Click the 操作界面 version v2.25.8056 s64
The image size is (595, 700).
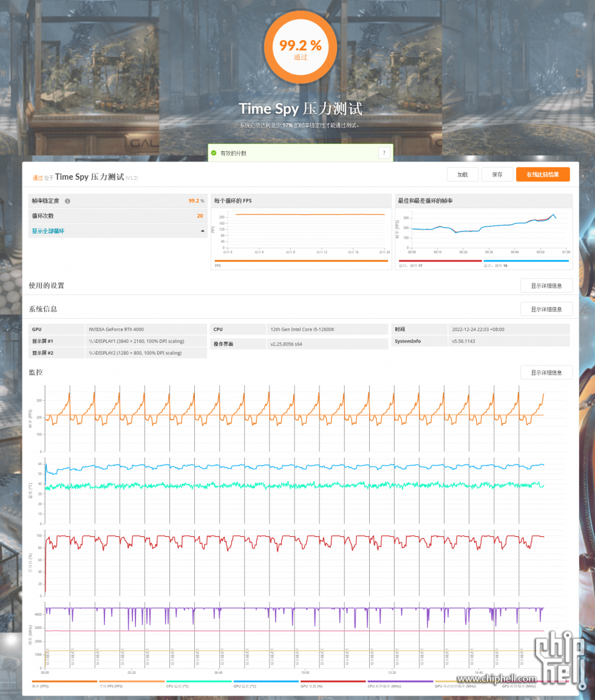click(x=286, y=344)
